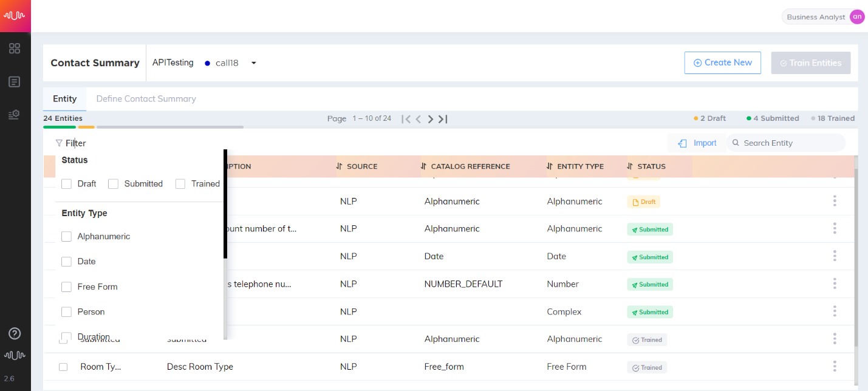This screenshot has height=391, width=868.
Task: Open options menu for Date row
Action: click(835, 256)
